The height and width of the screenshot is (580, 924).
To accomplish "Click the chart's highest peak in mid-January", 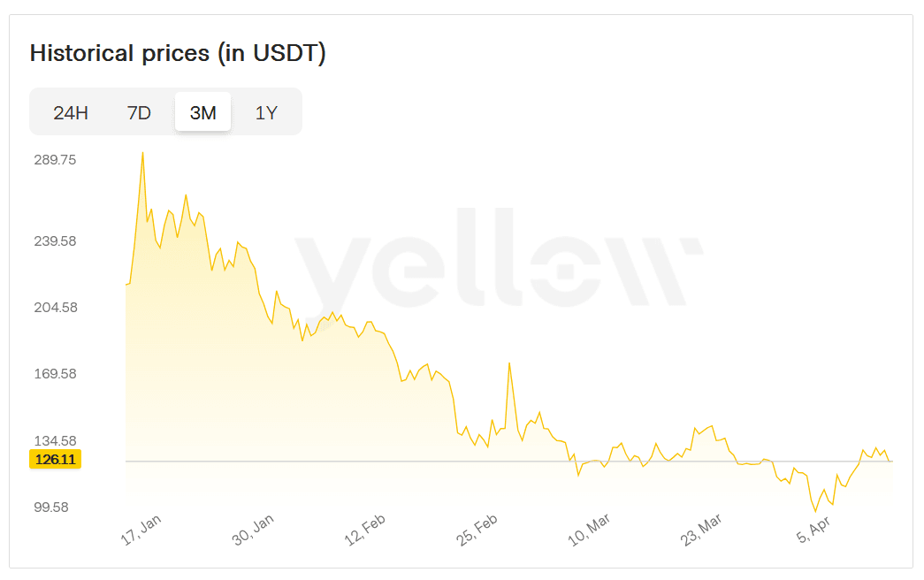I will click(142, 153).
